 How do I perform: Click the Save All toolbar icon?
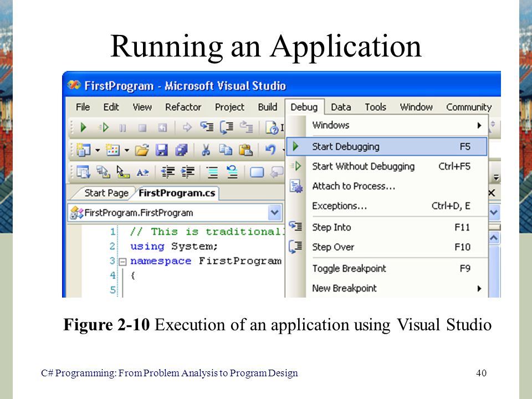click(x=182, y=150)
